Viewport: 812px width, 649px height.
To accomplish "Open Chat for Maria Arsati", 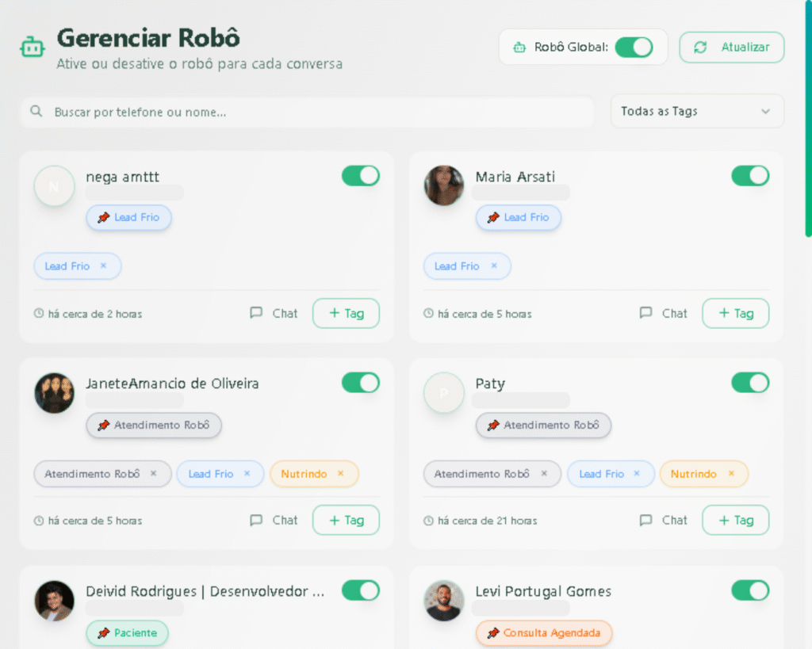I will point(664,313).
